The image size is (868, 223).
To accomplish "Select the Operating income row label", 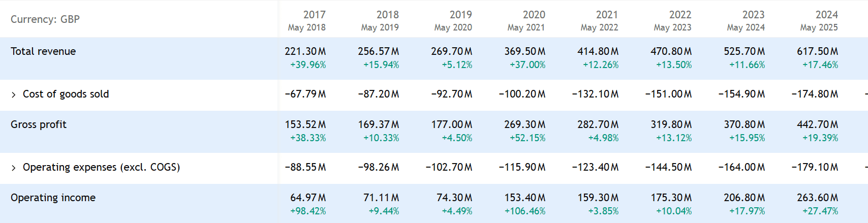I will tap(53, 198).
